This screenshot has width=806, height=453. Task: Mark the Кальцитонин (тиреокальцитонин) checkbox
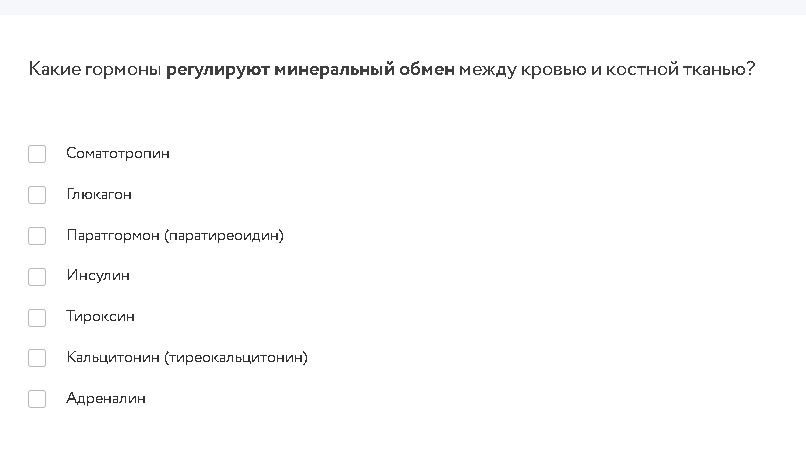pos(37,358)
